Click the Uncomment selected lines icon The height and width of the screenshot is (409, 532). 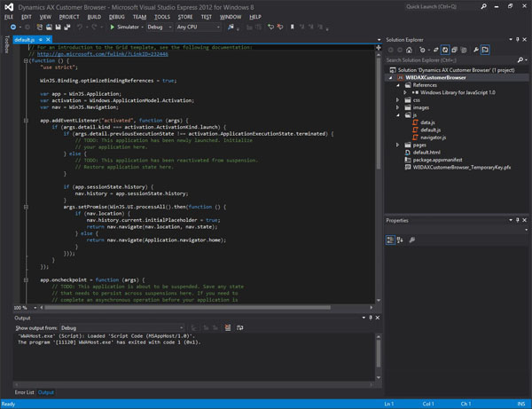tap(280, 27)
